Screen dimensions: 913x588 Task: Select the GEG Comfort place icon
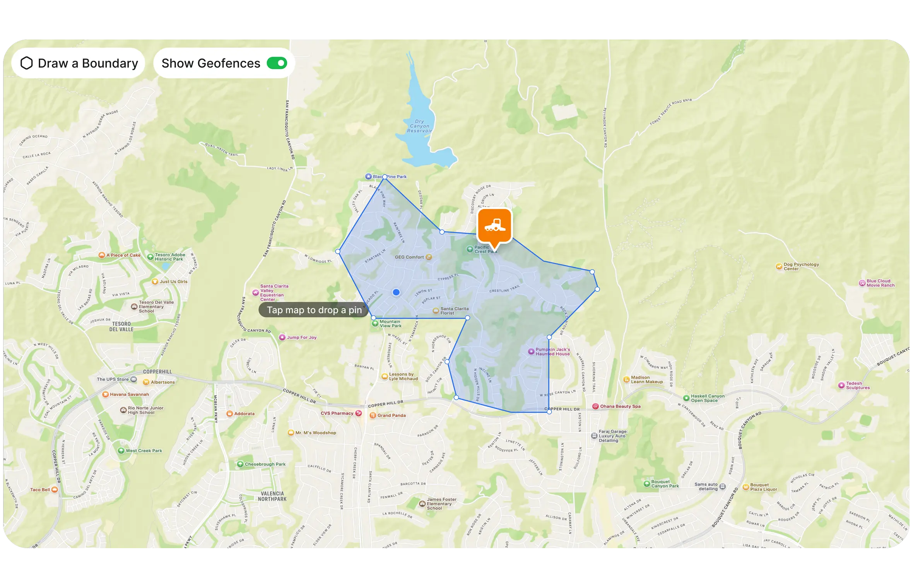[429, 257]
